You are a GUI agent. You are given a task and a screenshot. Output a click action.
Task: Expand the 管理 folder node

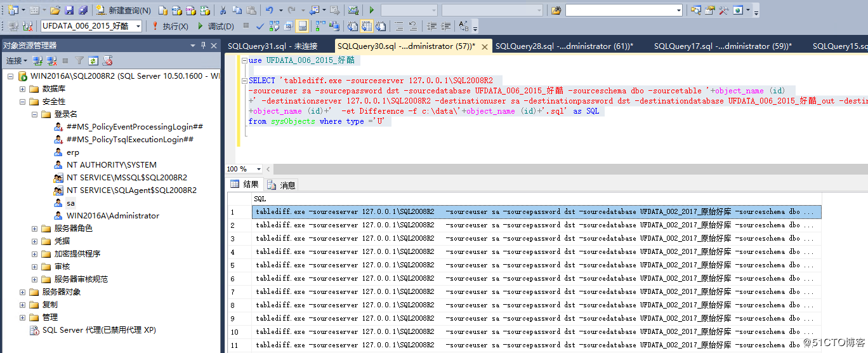(x=23, y=317)
